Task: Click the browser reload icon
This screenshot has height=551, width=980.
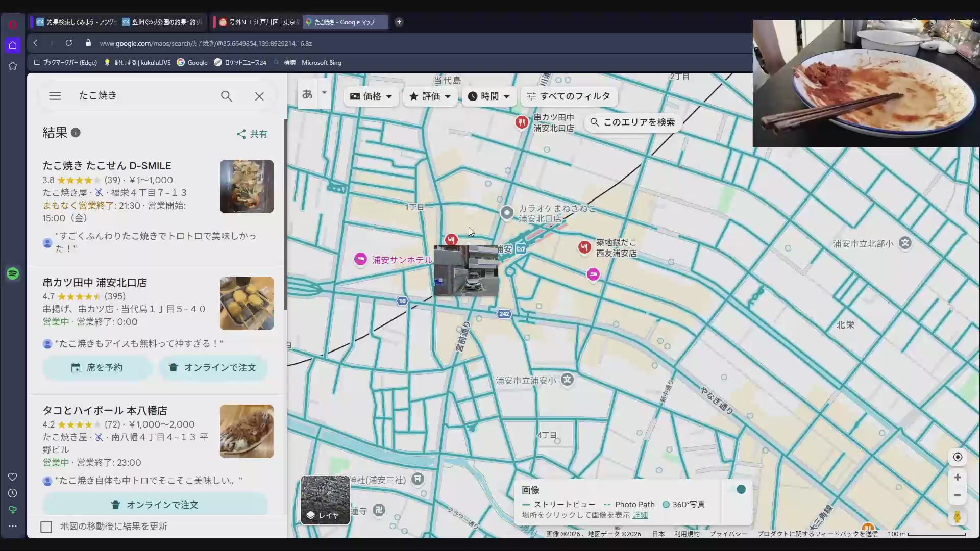Action: click(69, 43)
